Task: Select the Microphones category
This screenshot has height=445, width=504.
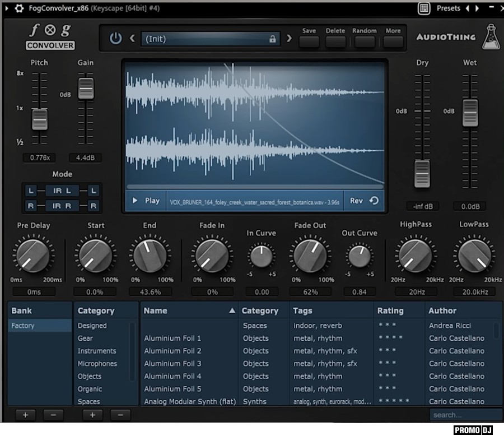Action: pyautogui.click(x=97, y=364)
